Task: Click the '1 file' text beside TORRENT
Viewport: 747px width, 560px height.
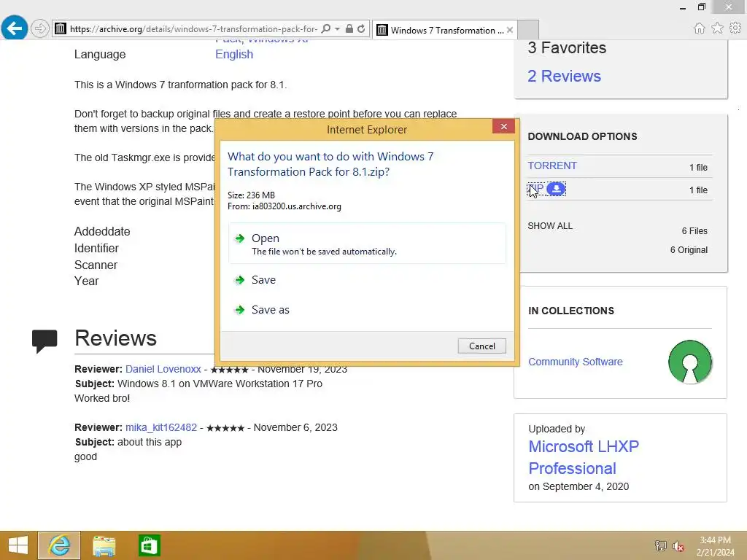Action: coord(698,168)
